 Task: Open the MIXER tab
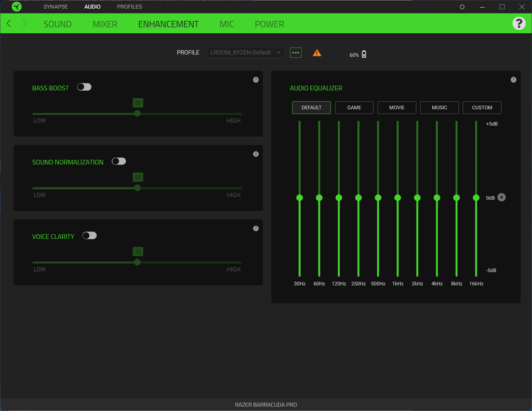click(104, 24)
